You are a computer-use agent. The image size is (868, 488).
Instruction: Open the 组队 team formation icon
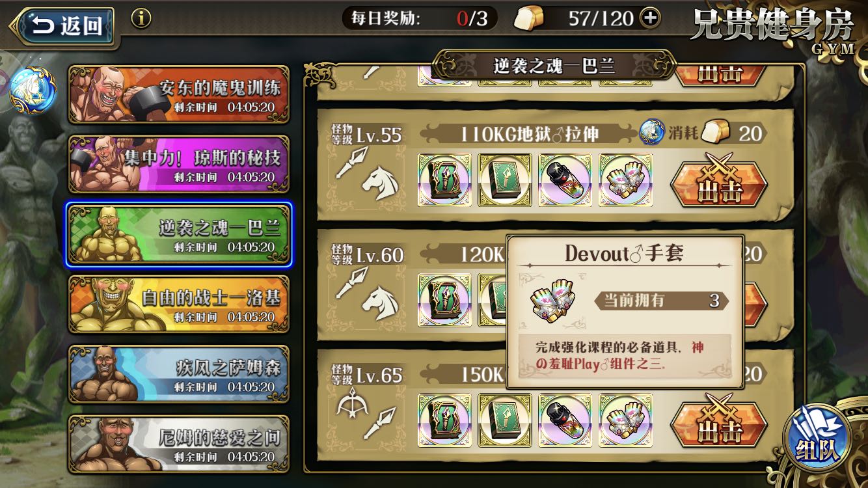[x=817, y=435]
